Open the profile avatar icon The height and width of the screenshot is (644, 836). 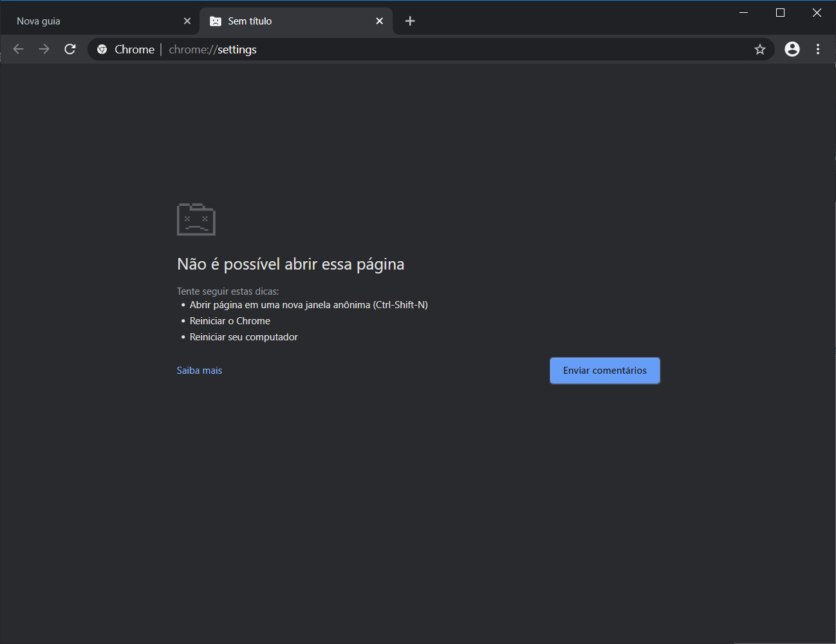tap(792, 49)
